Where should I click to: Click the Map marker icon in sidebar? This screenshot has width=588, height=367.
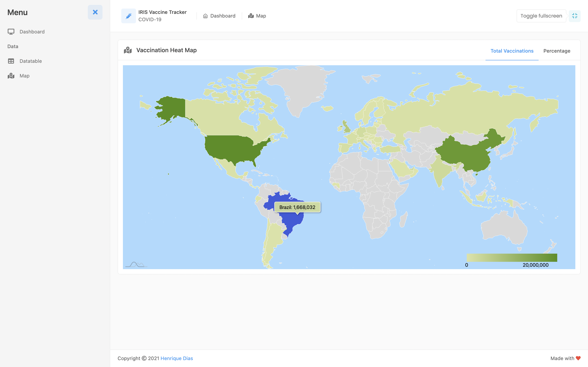click(x=11, y=76)
